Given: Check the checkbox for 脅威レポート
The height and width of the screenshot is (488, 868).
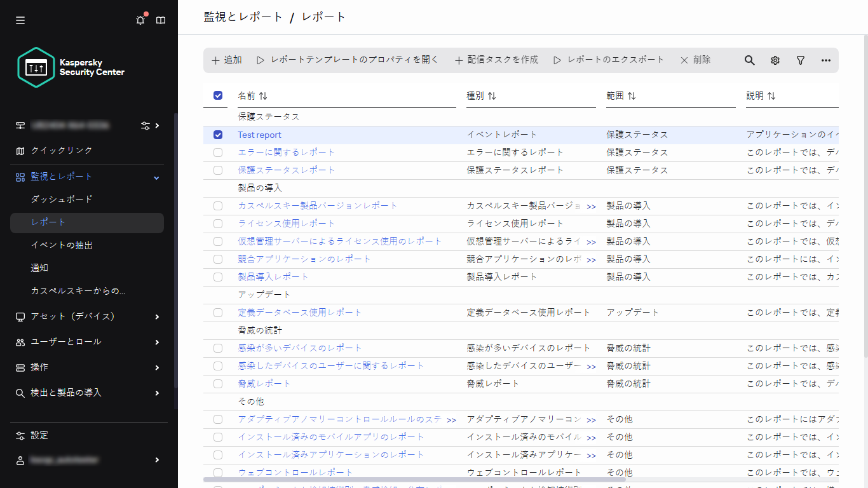Looking at the screenshot, I should click(x=218, y=384).
